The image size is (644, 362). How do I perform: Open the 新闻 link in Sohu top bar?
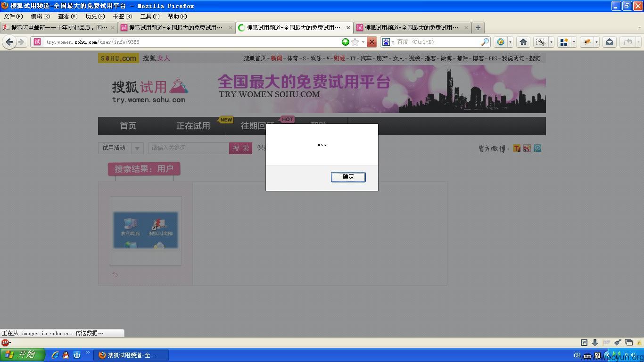pyautogui.click(x=276, y=58)
